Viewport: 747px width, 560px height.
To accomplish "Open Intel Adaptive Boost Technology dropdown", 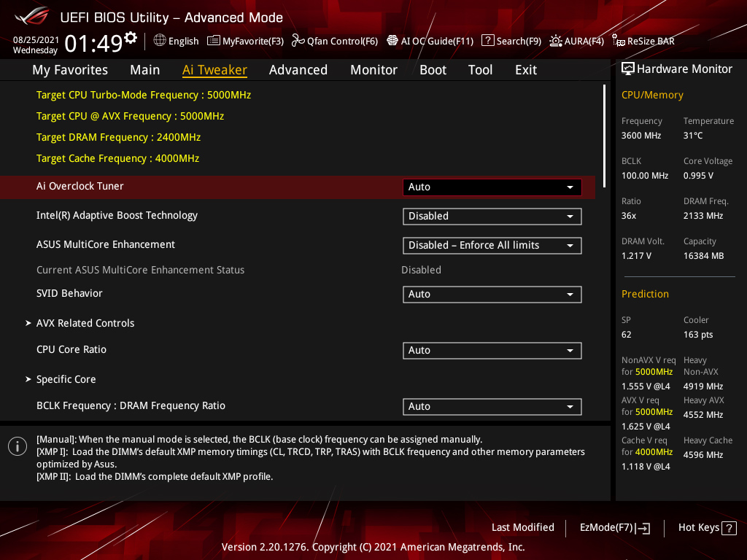I will (492, 216).
